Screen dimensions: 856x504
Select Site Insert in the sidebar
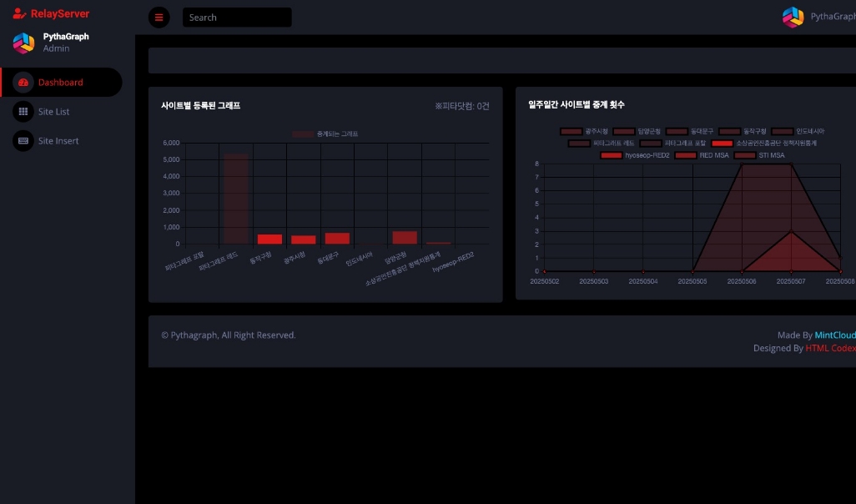click(58, 141)
